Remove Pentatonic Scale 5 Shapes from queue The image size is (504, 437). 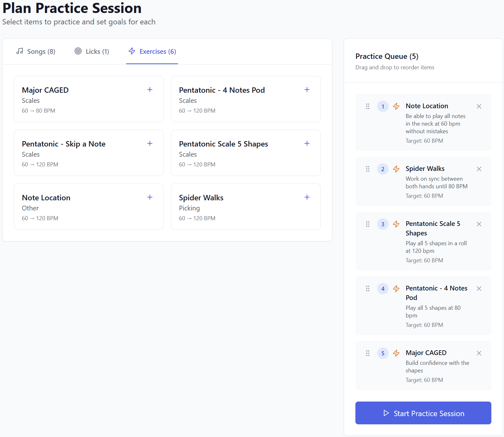pyautogui.click(x=479, y=224)
